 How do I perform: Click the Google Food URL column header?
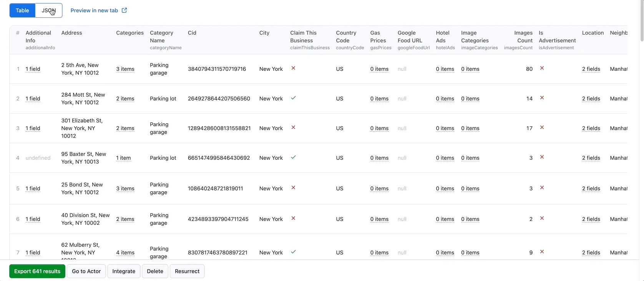coord(413,40)
